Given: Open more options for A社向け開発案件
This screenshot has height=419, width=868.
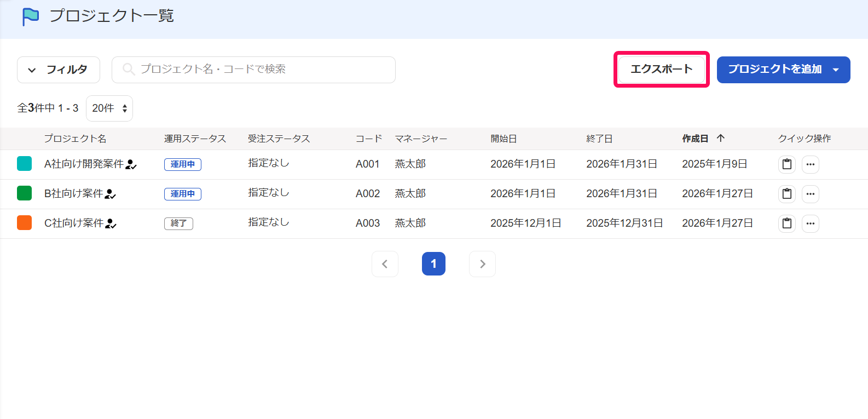Looking at the screenshot, I should tap(811, 164).
